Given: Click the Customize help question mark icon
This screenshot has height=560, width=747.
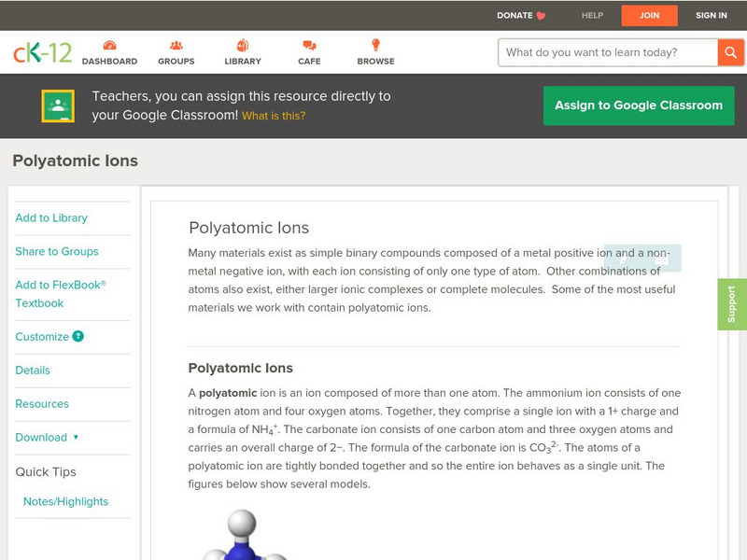Looking at the screenshot, I should [78, 336].
